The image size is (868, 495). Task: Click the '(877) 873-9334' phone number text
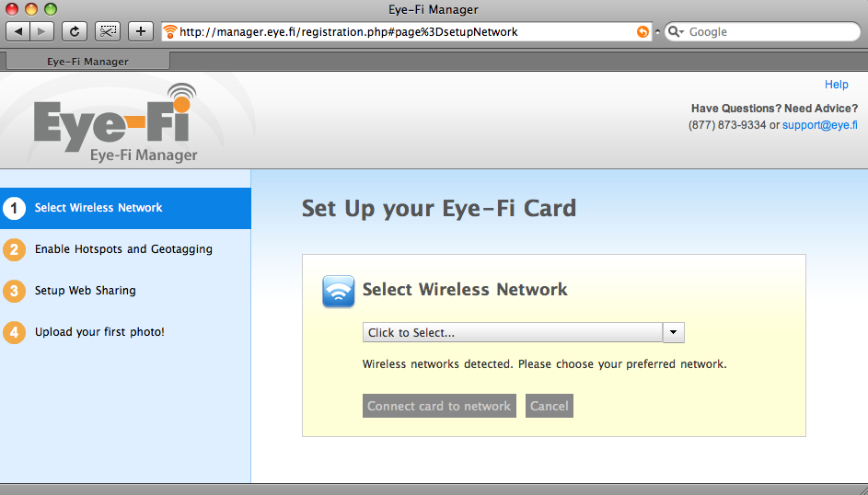(727, 125)
